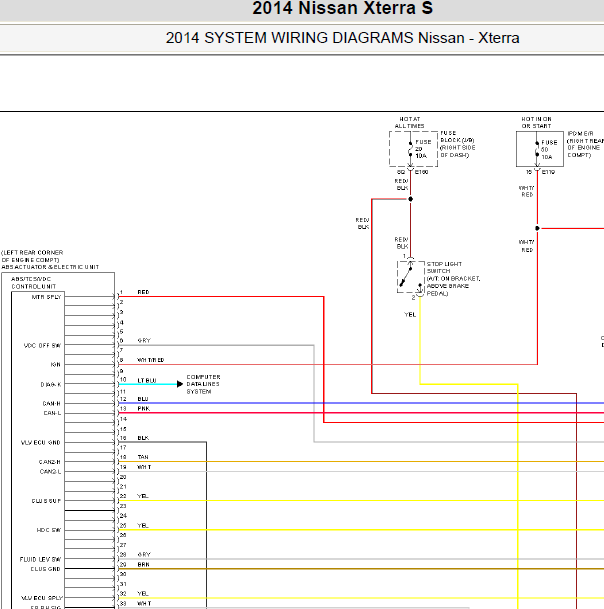Viewport: 604px width, 609px height.
Task: Click the light blue DIAG-K wire
Action: point(148,384)
